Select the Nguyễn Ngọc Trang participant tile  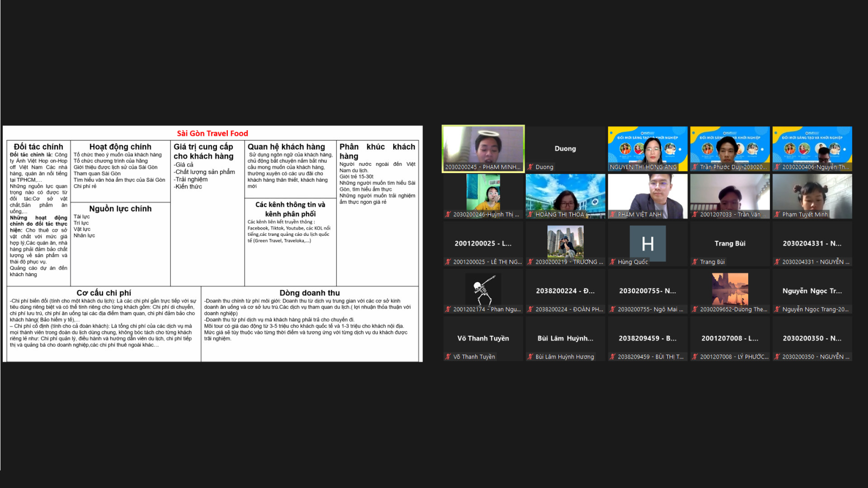click(812, 291)
